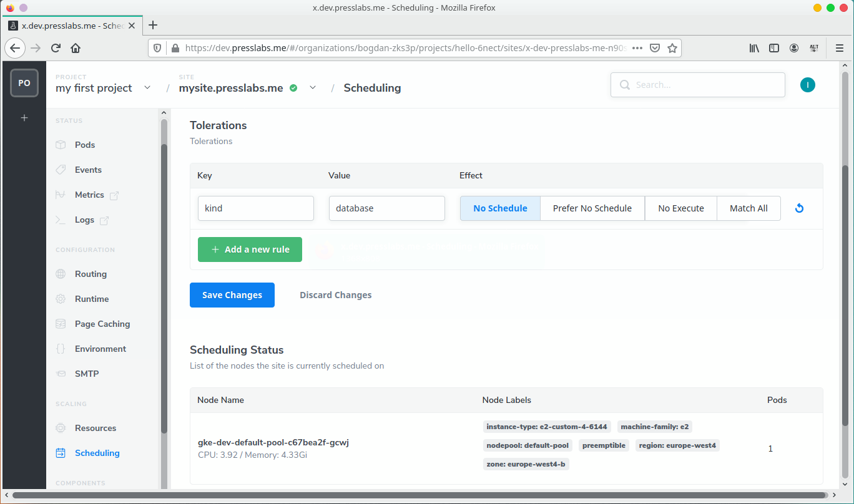Click the SMTP mail icon

[61, 374]
